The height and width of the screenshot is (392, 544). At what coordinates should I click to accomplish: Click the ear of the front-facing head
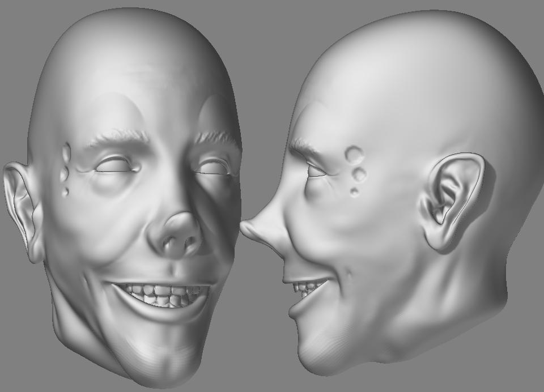coord(23,212)
